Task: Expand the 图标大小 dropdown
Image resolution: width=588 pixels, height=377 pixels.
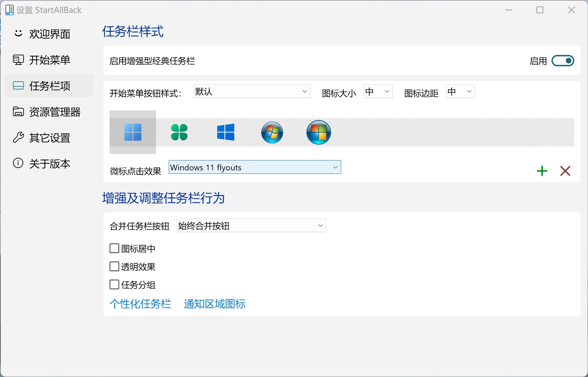Action: tap(378, 92)
